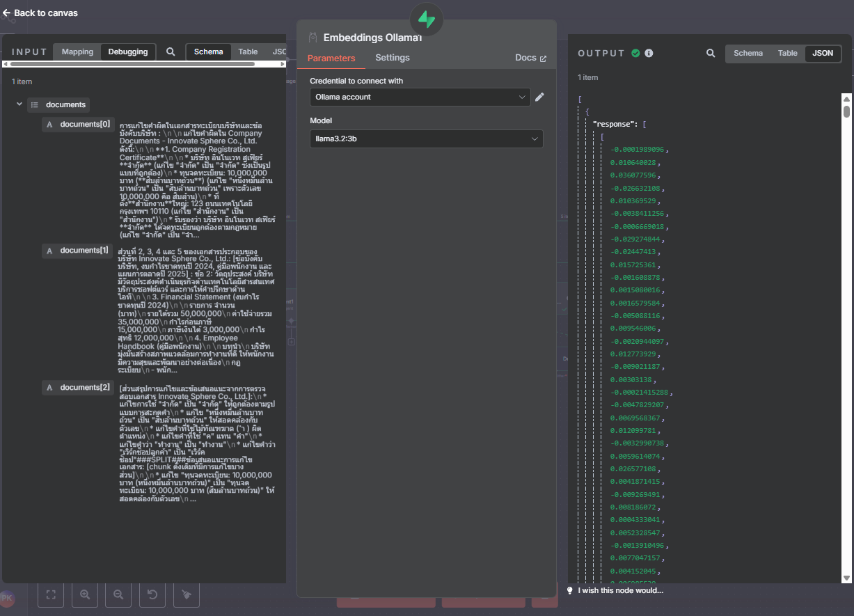Zoom in on the canvas
Viewport: 854px width, 616px height.
[85, 594]
